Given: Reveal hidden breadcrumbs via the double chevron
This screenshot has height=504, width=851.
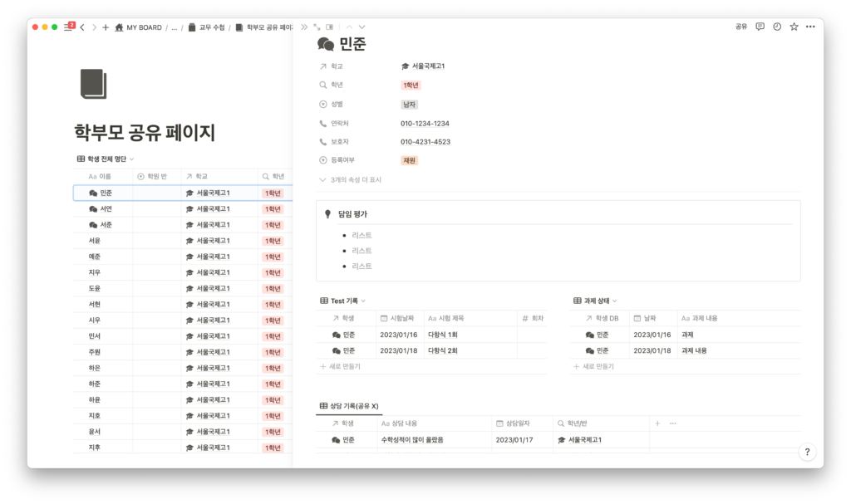Looking at the screenshot, I should 303,27.
